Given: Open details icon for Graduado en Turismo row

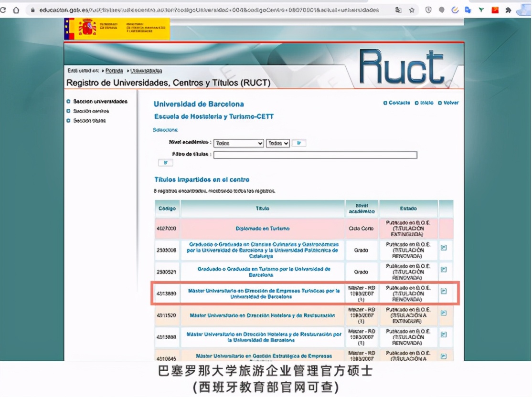Looking at the screenshot, I should [x=444, y=270].
